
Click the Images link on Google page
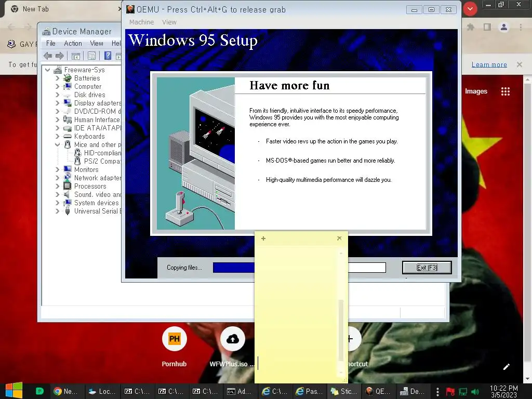(x=476, y=91)
